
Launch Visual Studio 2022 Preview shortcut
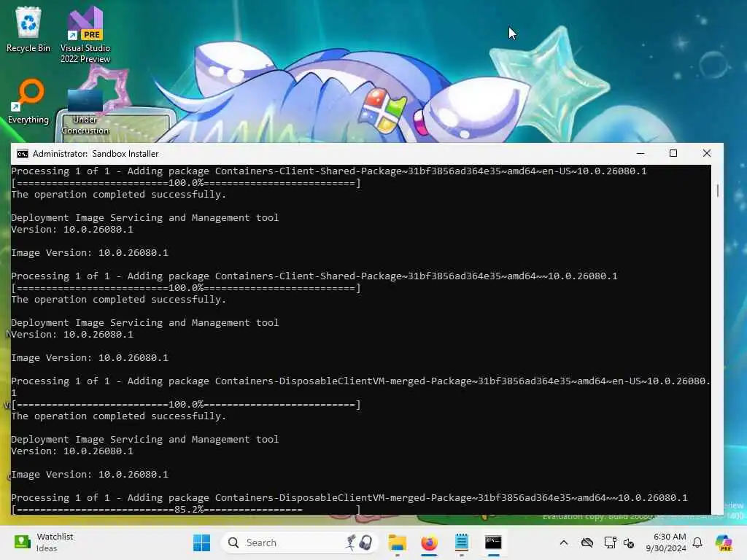(x=85, y=34)
